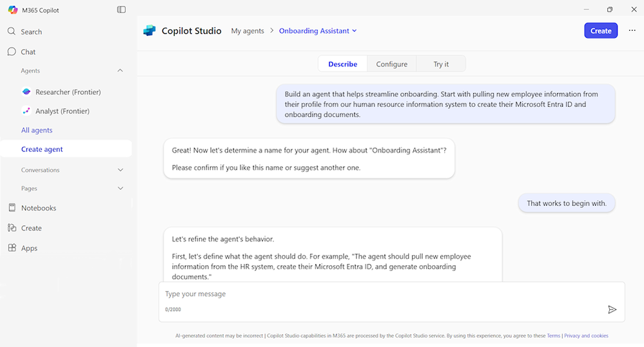Switch to the Configure tab
This screenshot has width=644, height=347.
click(x=392, y=64)
